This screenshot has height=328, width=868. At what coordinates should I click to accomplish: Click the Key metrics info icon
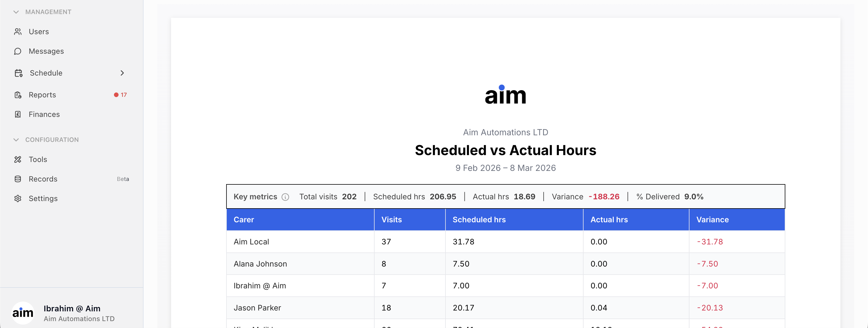tap(285, 197)
